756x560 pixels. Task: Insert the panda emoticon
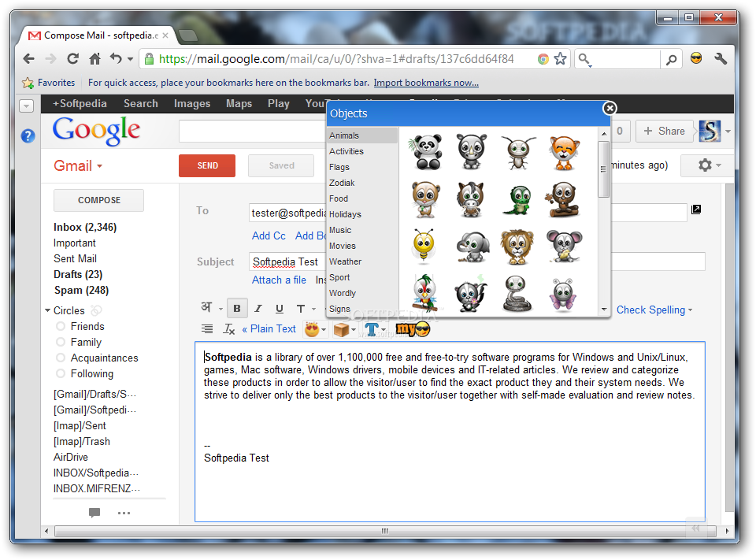[426, 152]
